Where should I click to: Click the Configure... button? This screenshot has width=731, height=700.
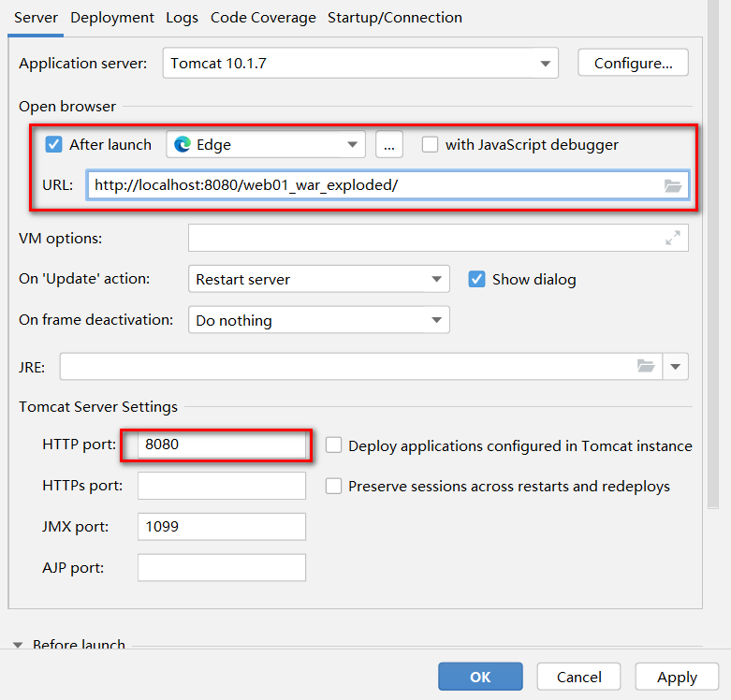(x=633, y=64)
